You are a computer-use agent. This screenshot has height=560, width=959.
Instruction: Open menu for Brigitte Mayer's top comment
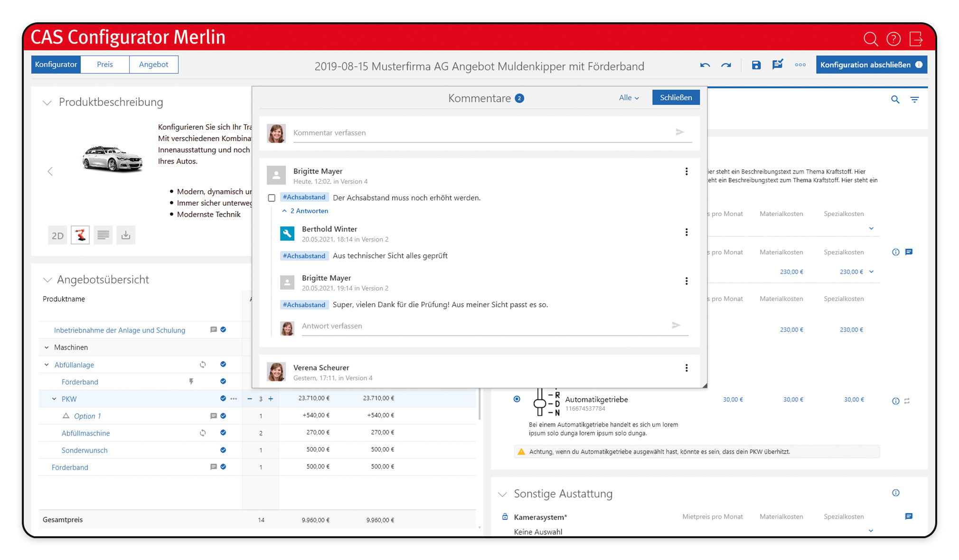[x=686, y=171]
